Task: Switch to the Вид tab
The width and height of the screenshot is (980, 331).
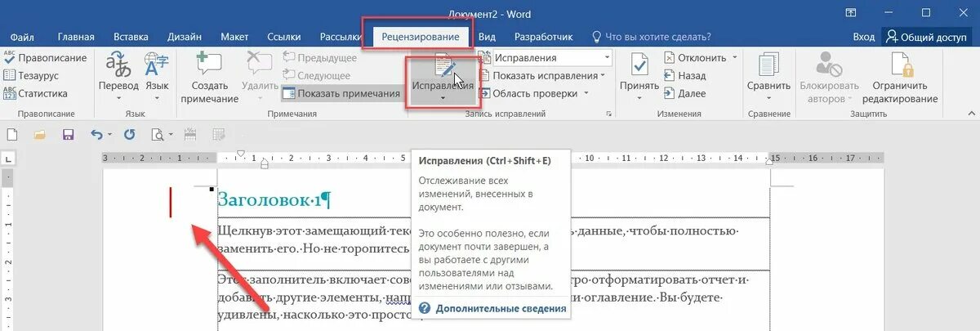Action: pos(487,37)
